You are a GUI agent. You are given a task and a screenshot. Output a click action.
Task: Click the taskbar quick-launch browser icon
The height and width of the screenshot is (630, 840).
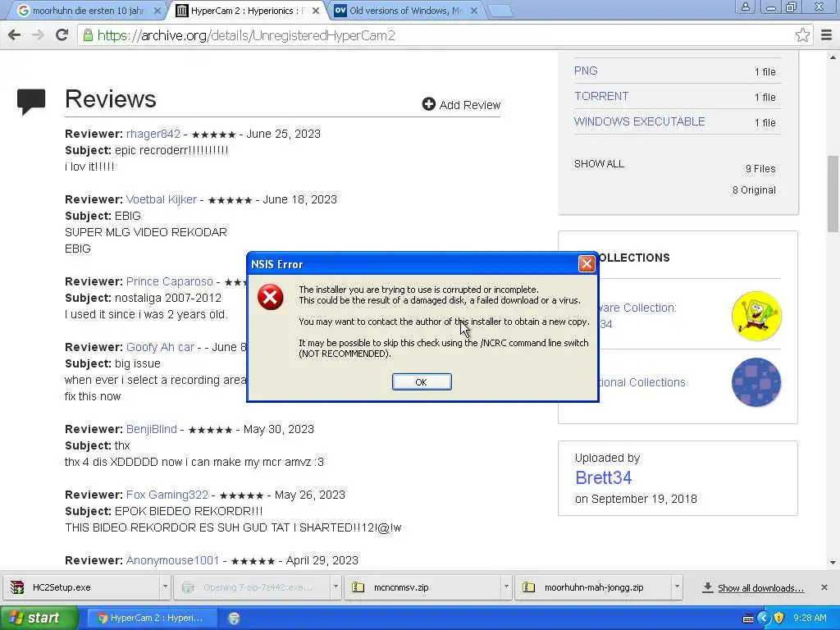pyautogui.click(x=234, y=619)
